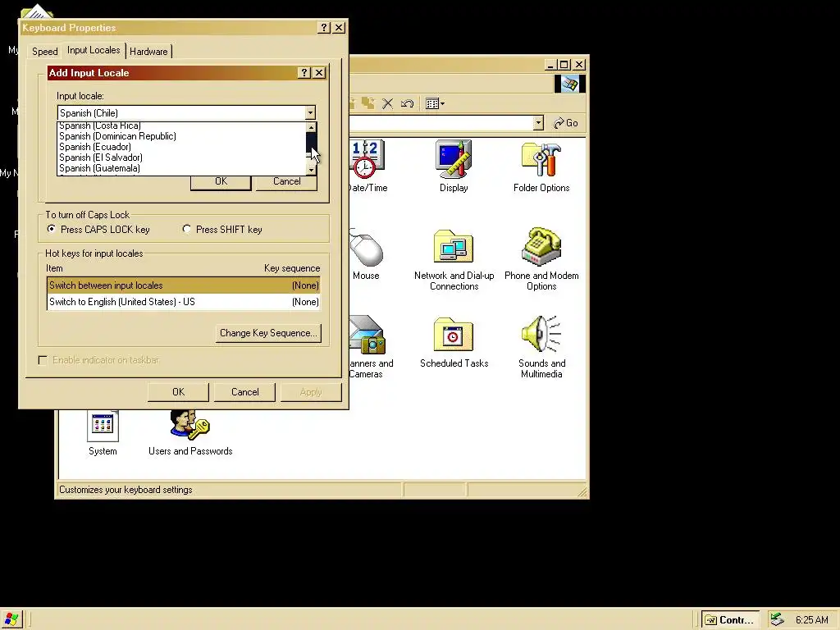Click OK in Keyboard Properties
840x630 pixels.
178,391
